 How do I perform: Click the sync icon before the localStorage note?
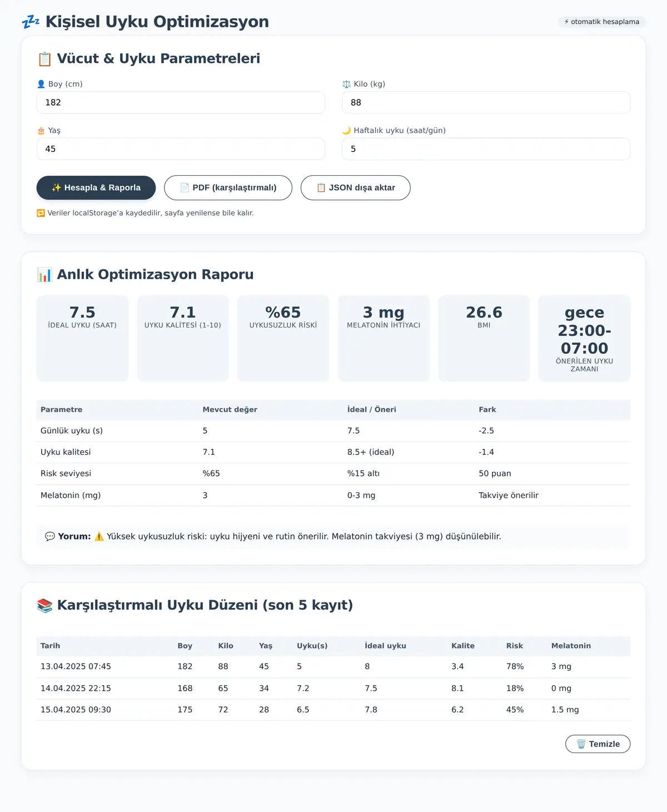coord(41,213)
